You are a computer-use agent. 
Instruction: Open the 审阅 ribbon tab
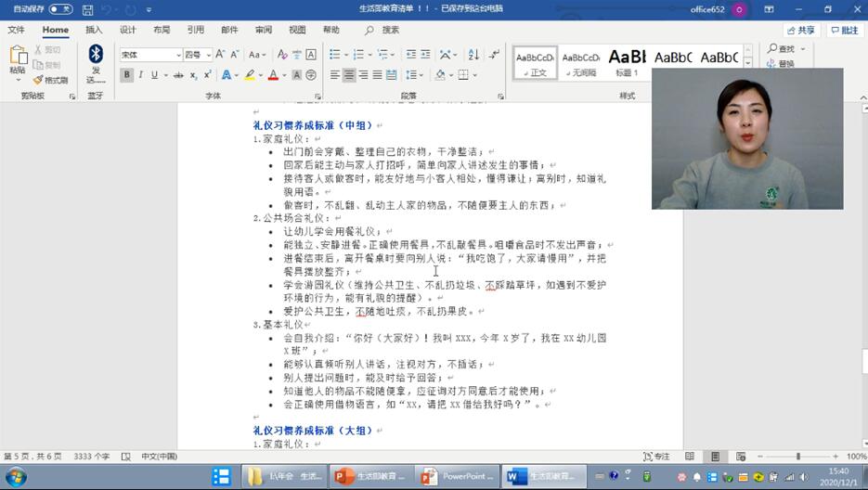[264, 30]
